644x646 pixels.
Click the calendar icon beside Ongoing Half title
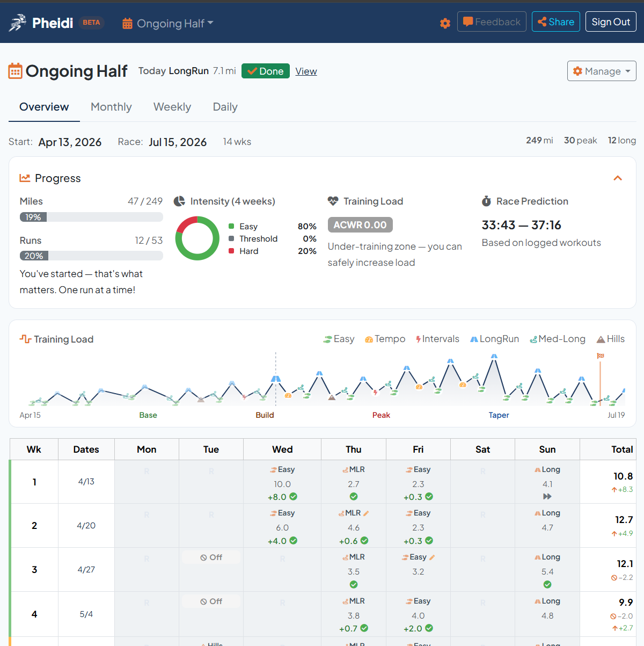coord(15,71)
